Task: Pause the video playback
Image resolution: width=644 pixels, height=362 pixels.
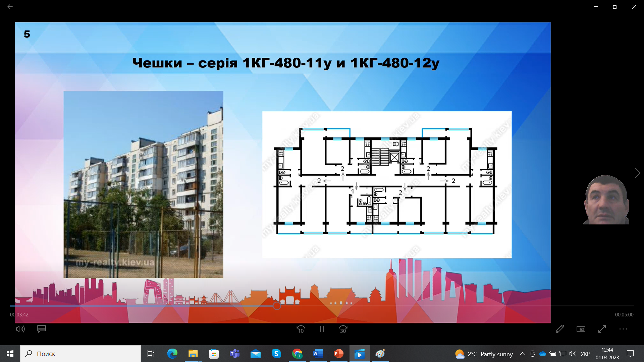Action: (322, 329)
